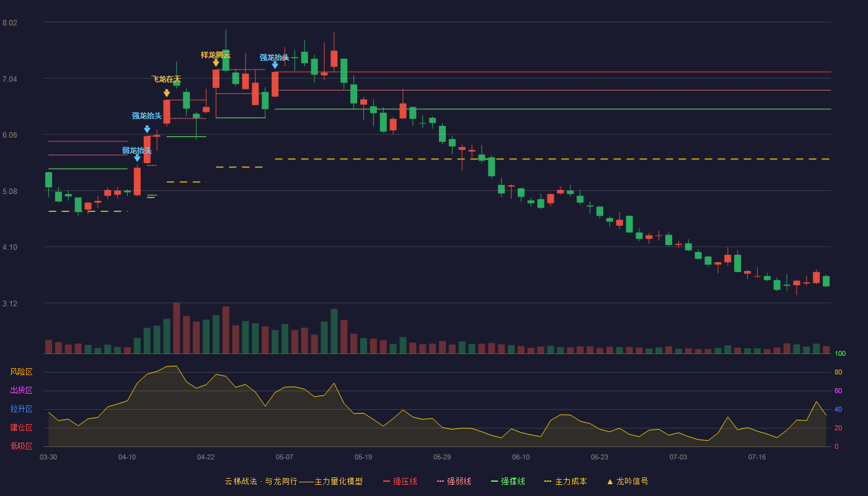
Task: Click the green 100 indicator scale value
Action: [840, 354]
